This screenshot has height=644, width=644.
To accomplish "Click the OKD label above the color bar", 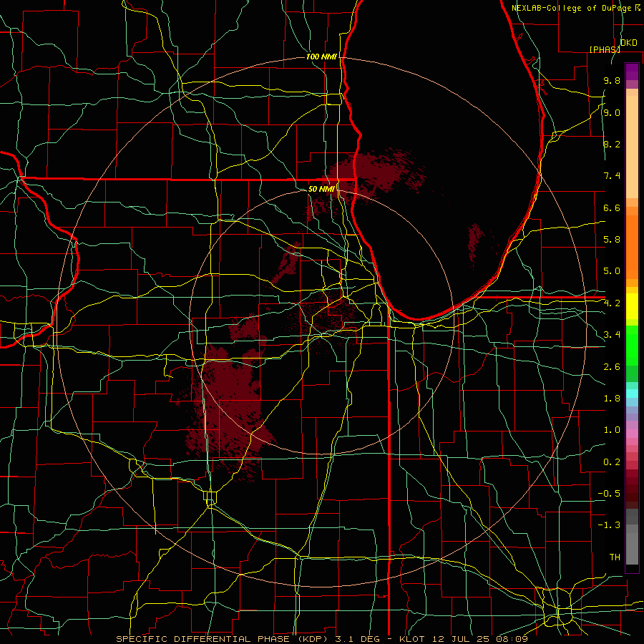I will click(x=628, y=43).
